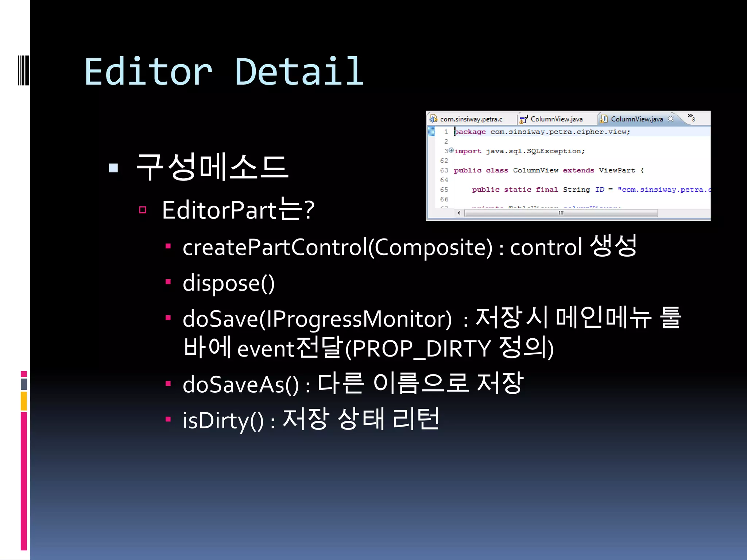Click the Java file icon on active ColumnView.java tab
The width and height of the screenshot is (747, 560).
pyautogui.click(x=604, y=119)
